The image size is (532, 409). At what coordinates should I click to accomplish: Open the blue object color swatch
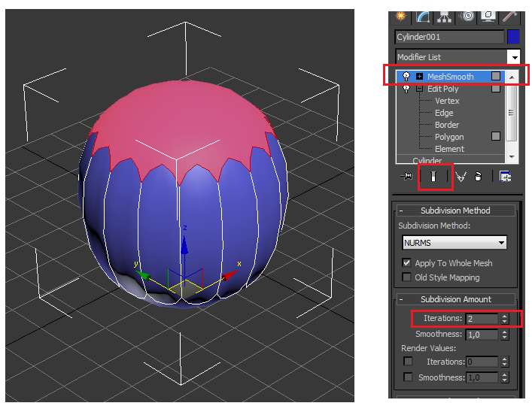pos(513,37)
